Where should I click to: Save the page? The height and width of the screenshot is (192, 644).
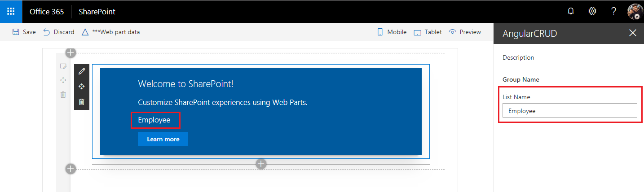24,32
